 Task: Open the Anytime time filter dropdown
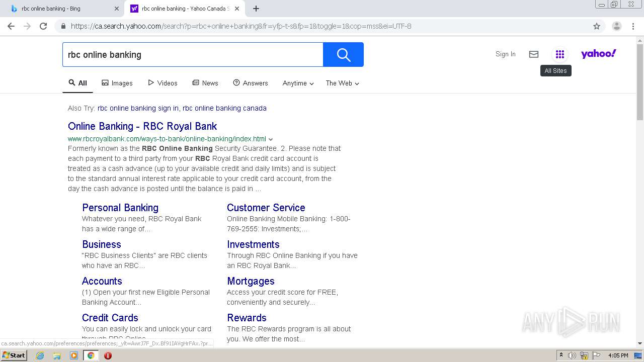(298, 83)
